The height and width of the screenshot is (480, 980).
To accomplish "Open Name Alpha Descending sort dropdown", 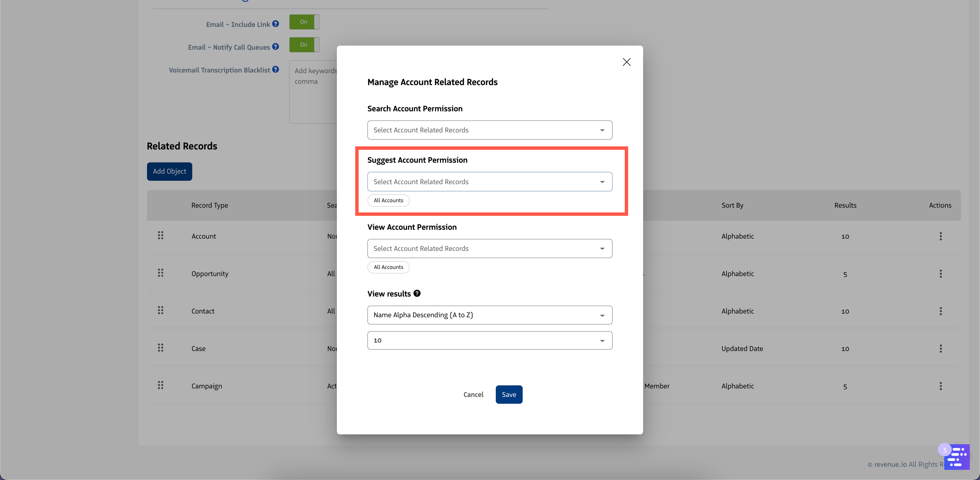I will tap(490, 315).
